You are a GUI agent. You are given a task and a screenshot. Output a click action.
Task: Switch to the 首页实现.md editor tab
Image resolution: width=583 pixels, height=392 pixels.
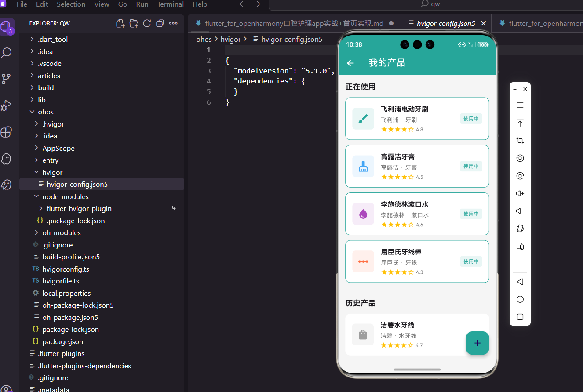click(294, 23)
